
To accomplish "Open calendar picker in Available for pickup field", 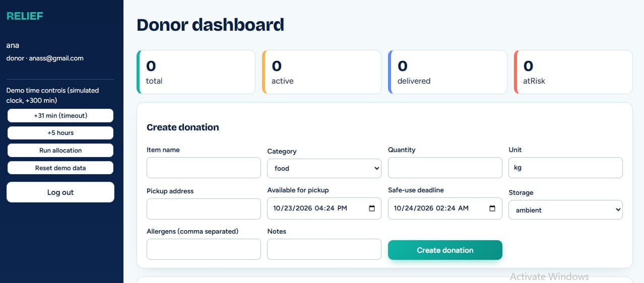I will [372, 208].
